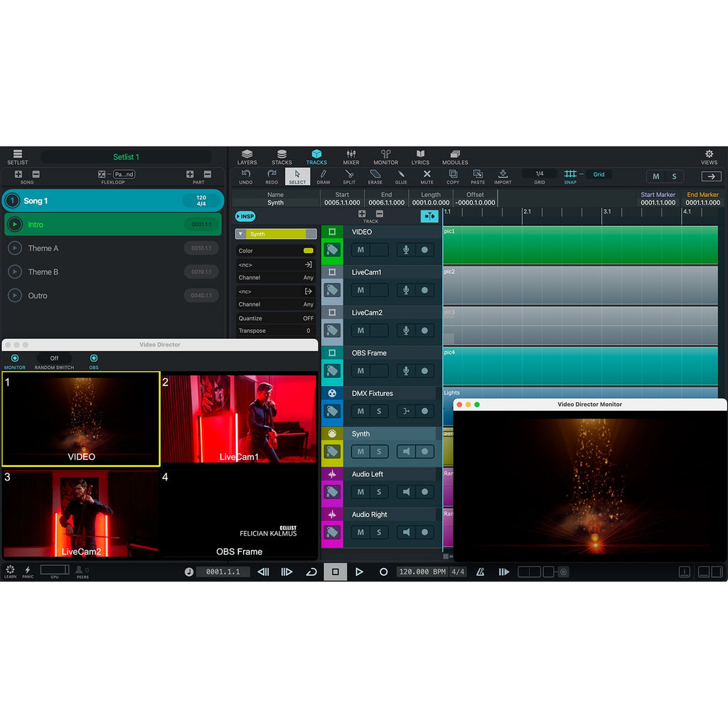728x728 pixels.
Task: Click the Stop transport button
Action: click(x=336, y=572)
